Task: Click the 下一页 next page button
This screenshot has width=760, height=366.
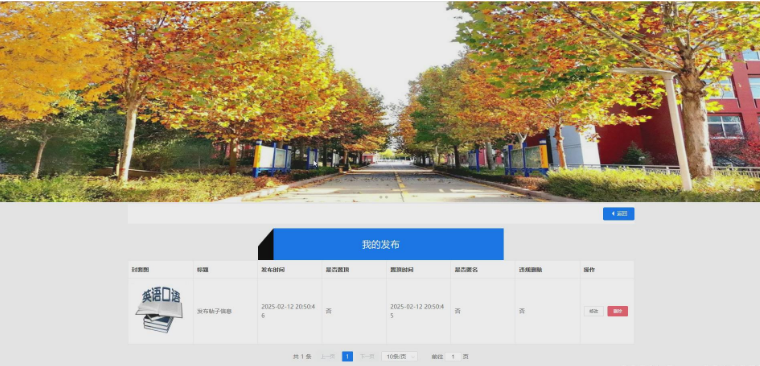Action: [x=367, y=357]
